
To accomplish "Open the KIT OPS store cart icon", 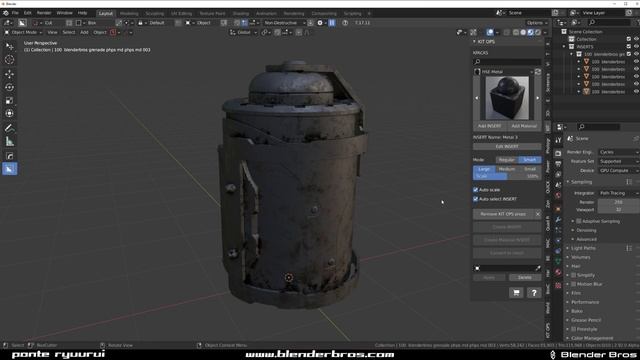I will click(516, 293).
